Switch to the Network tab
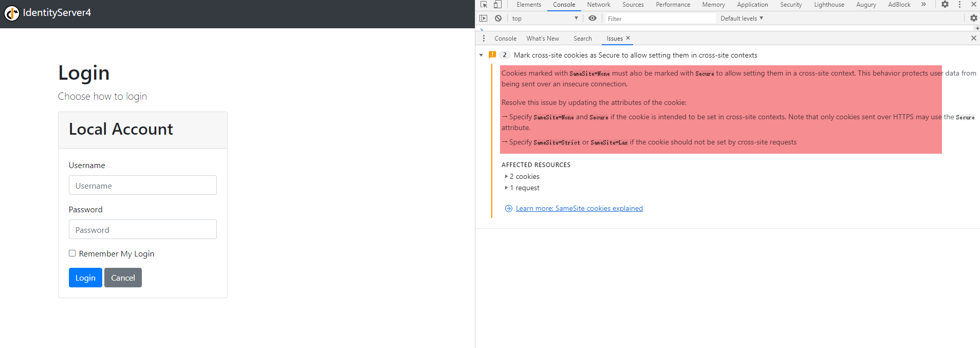Viewport: 980px width, 348px height. click(598, 5)
